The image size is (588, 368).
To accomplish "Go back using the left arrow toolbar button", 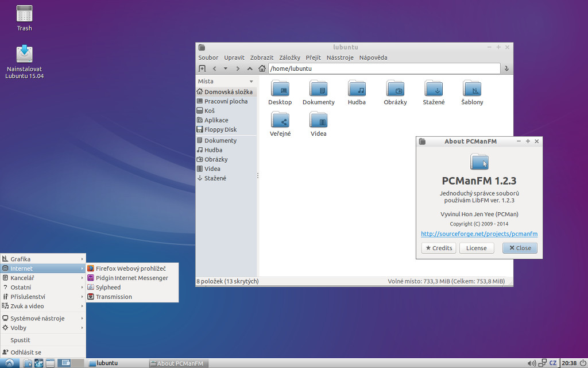I will pyautogui.click(x=214, y=68).
